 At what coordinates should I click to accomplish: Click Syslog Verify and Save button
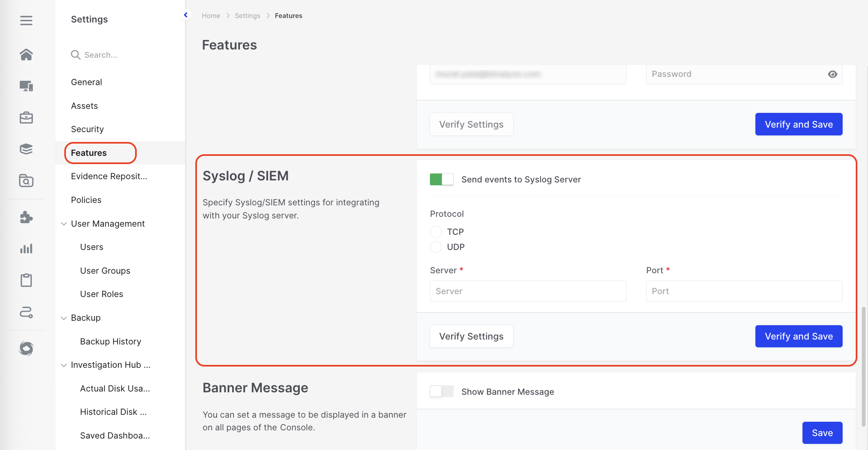[798, 336]
